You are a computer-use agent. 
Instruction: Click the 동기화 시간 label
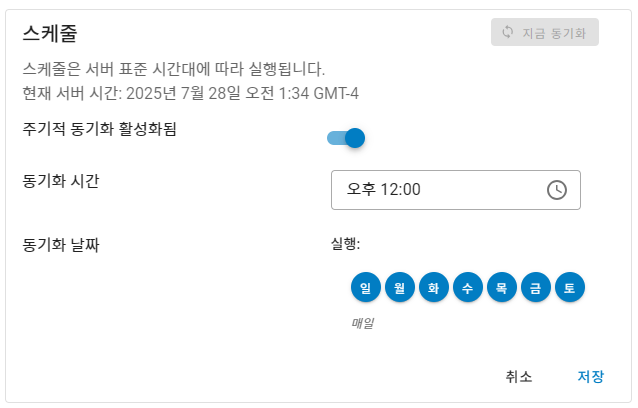coord(60,181)
